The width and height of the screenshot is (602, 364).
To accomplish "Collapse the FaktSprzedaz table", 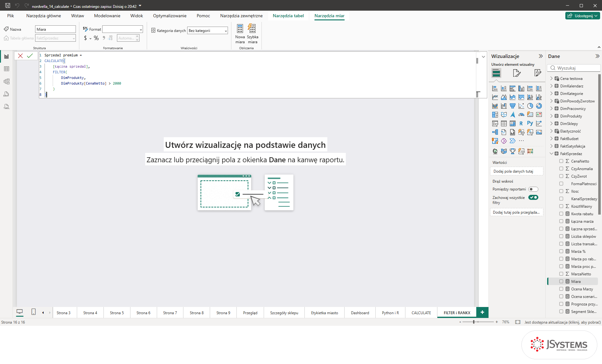I will click(552, 154).
